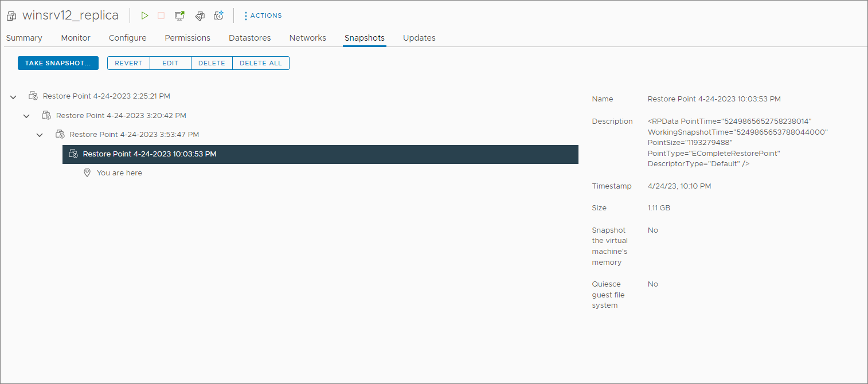The height and width of the screenshot is (384, 868).
Task: Open the Configure tab
Action: pyautogui.click(x=128, y=38)
